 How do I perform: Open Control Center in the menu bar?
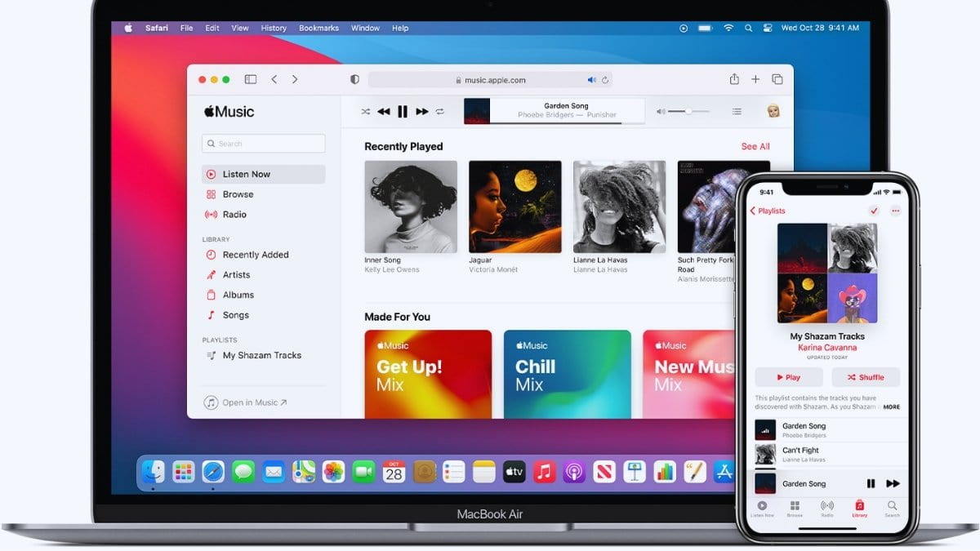point(768,28)
